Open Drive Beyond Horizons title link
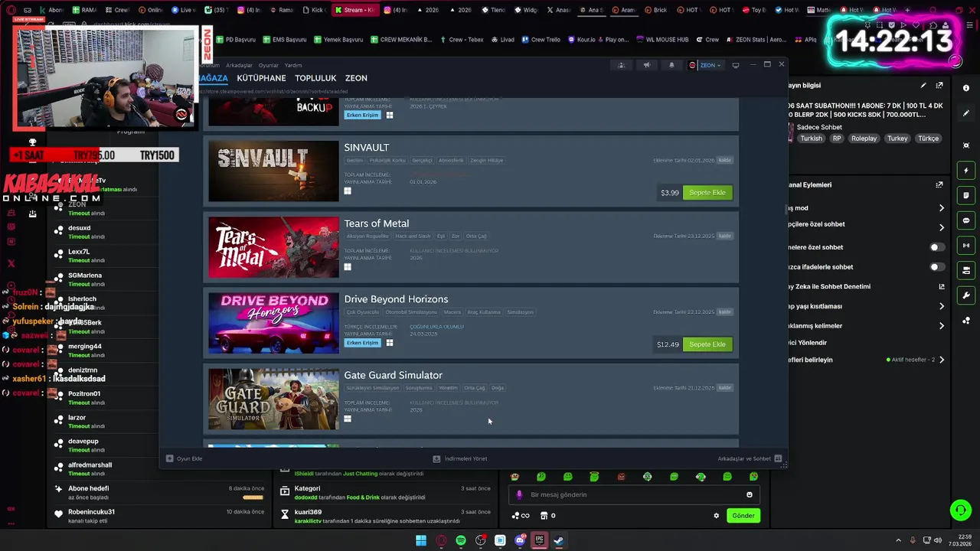This screenshot has height=551, width=980. tap(396, 299)
